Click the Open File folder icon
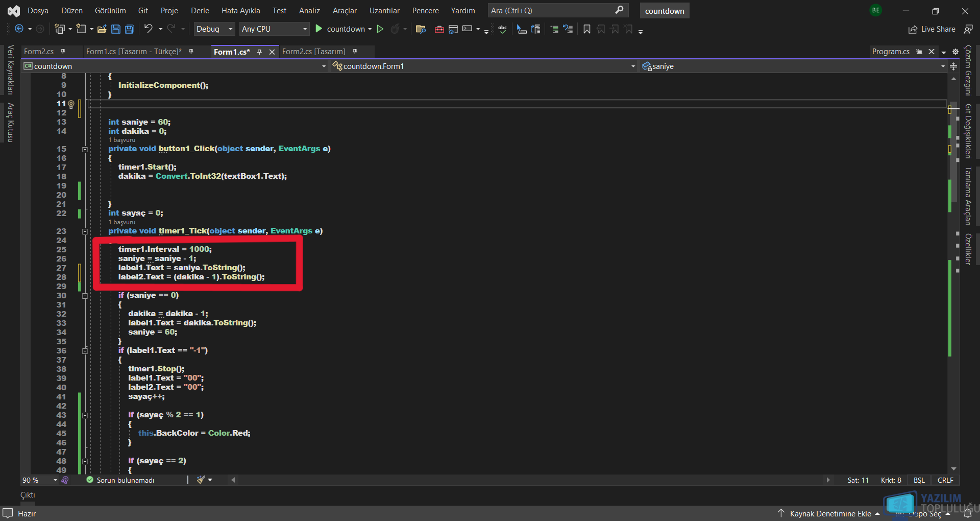Screen dimensions: 980x521 [x=102, y=29]
